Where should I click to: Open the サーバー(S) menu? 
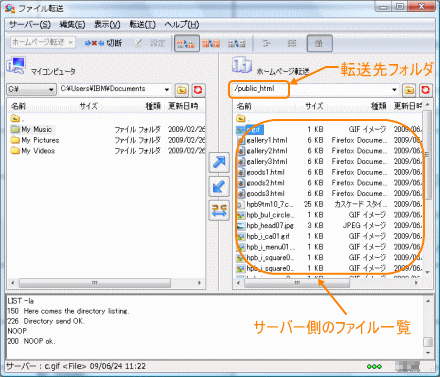click(x=30, y=24)
